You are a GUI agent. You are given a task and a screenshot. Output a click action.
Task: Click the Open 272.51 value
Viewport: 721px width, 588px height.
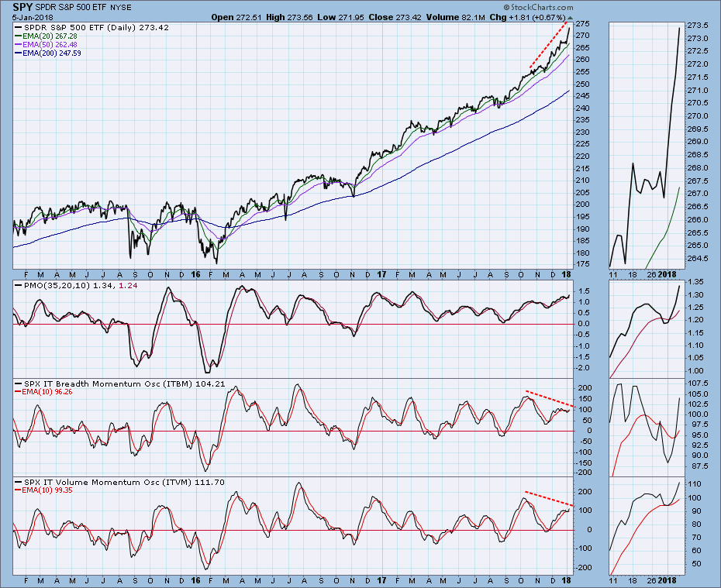[x=236, y=17]
